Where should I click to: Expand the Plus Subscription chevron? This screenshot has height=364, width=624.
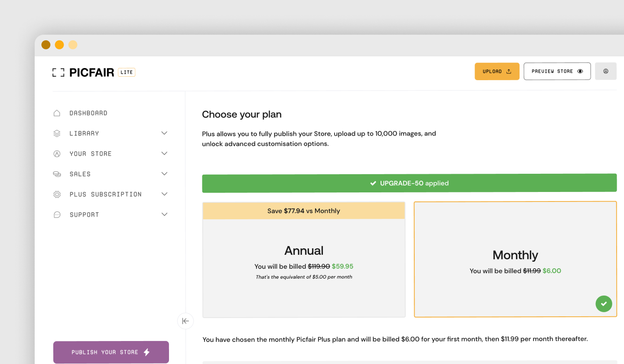164,194
